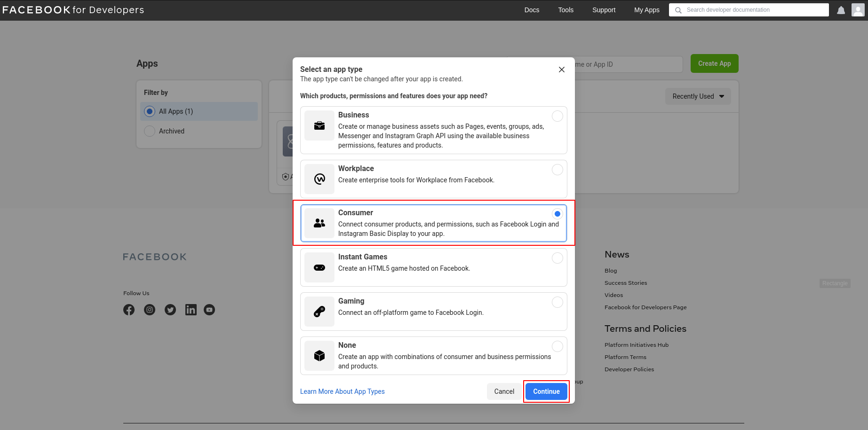Click the Consumer people icon
The image size is (868, 430).
coord(319,223)
